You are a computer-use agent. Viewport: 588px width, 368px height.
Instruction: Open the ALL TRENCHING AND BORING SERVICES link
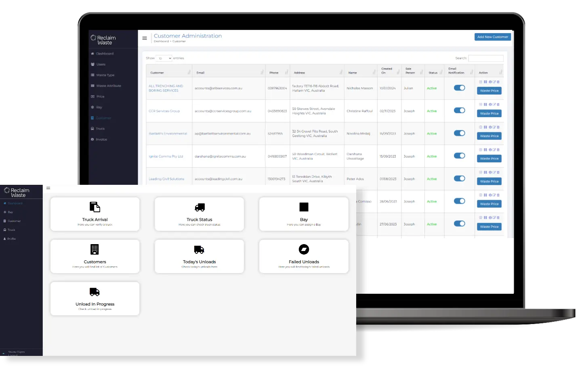click(166, 88)
